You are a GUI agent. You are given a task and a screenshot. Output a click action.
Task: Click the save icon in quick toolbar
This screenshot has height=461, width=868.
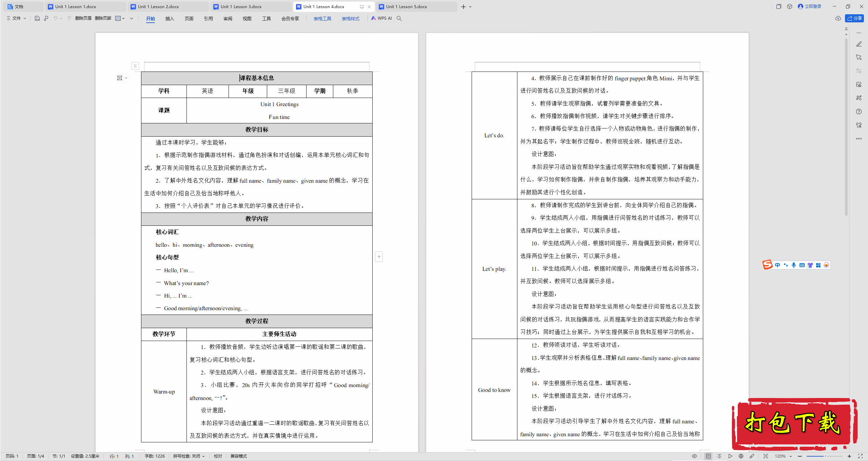pyautogui.click(x=37, y=18)
